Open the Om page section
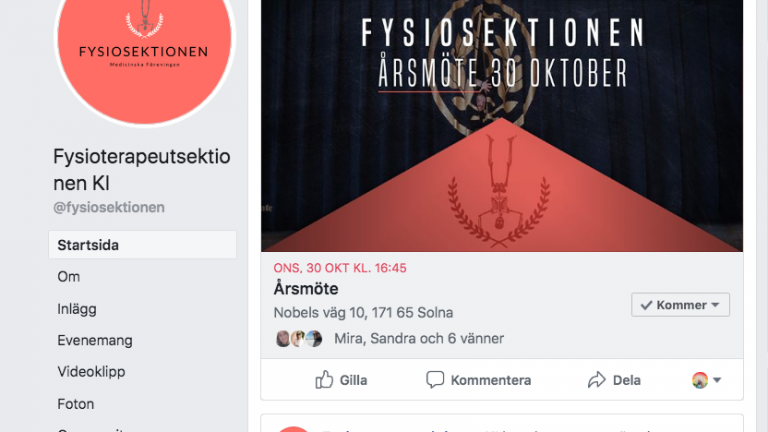The height and width of the screenshot is (432, 768). [x=69, y=277]
